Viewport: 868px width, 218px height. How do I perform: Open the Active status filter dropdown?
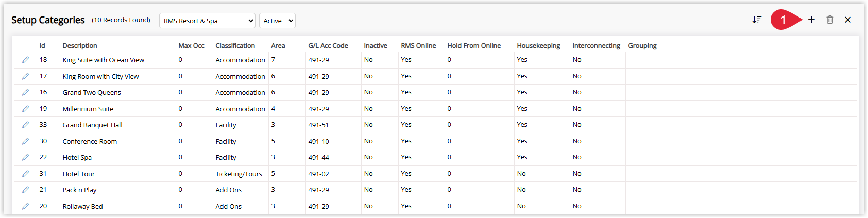pos(277,21)
